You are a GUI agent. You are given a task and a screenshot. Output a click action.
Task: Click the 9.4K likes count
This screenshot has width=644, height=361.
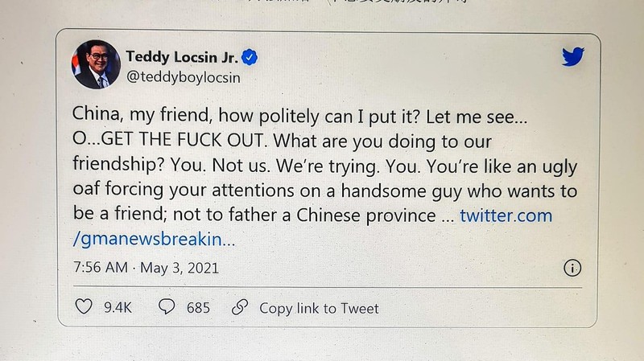coord(118,308)
